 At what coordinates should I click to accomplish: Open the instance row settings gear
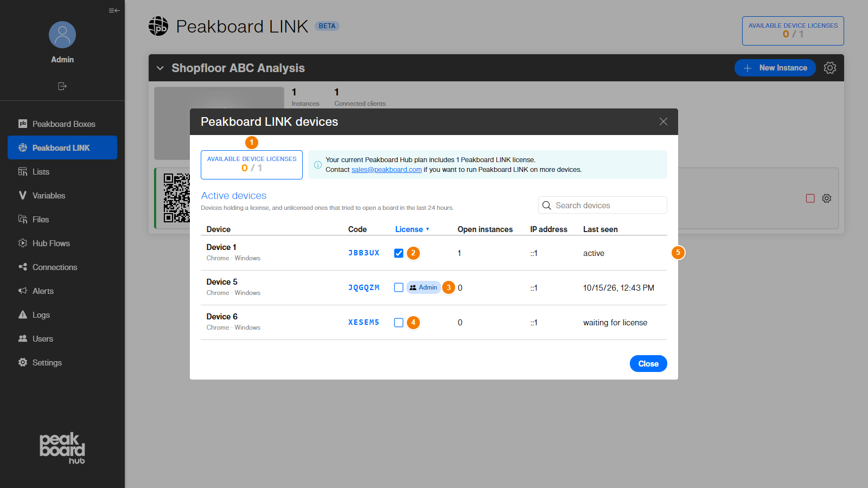[x=827, y=198]
